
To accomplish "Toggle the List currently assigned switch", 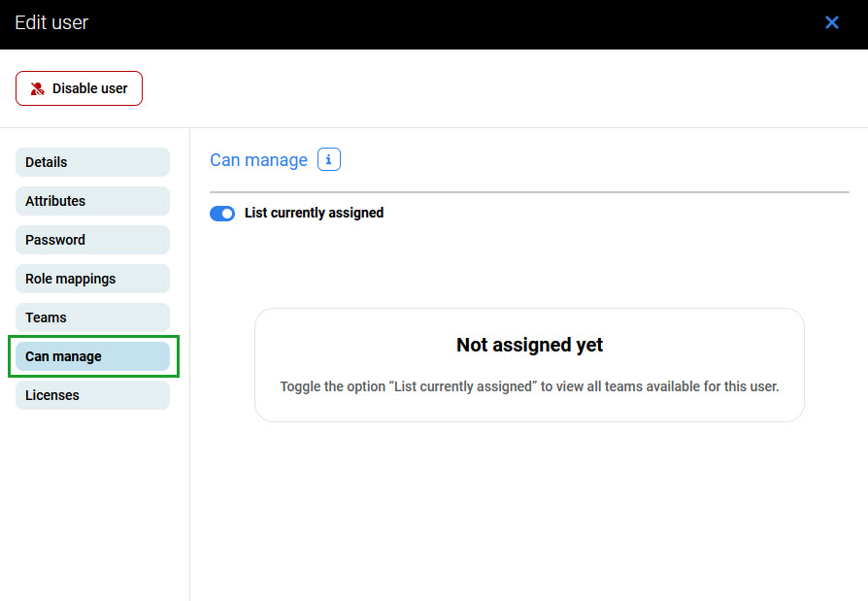I will coord(222,214).
